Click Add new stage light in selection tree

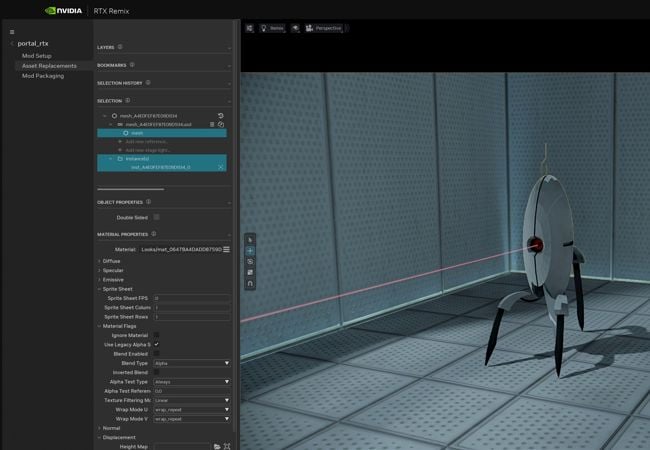(148, 150)
